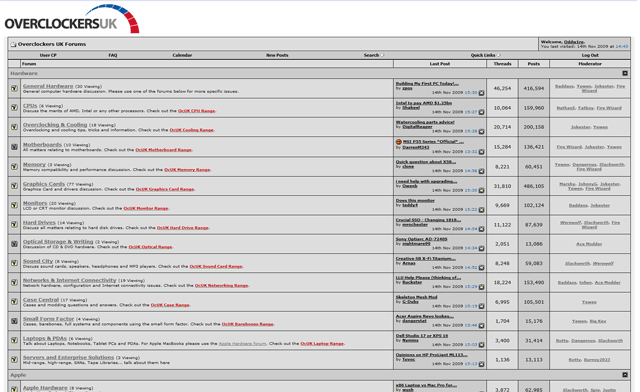Open the Networks & Internet Connectivity forum

[69, 280]
